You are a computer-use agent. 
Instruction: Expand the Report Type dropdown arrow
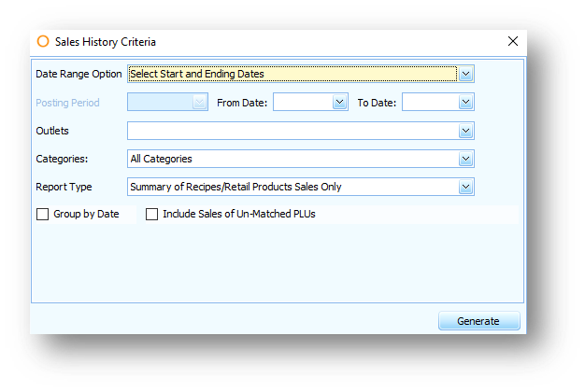coord(465,187)
